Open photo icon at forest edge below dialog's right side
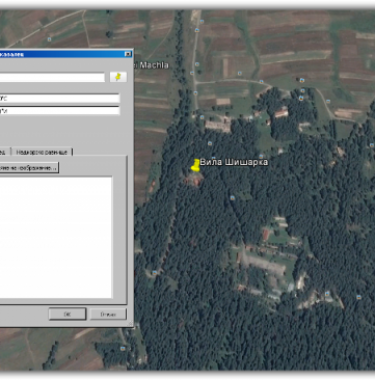Screen dimensions: 375x380 [154, 273]
